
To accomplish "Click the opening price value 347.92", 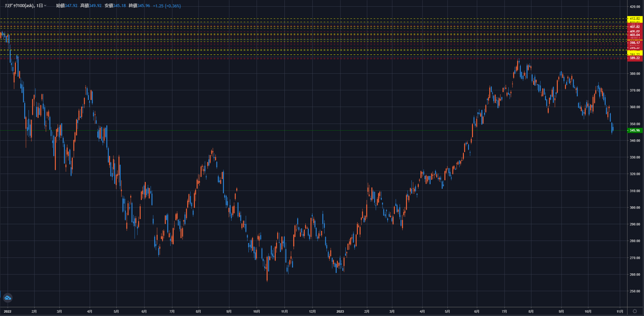I will [x=71, y=6].
